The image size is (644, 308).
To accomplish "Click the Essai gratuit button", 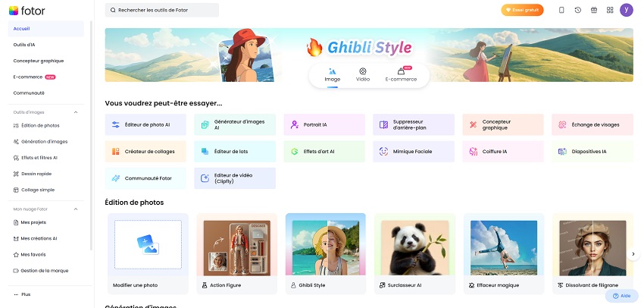I will [522, 10].
